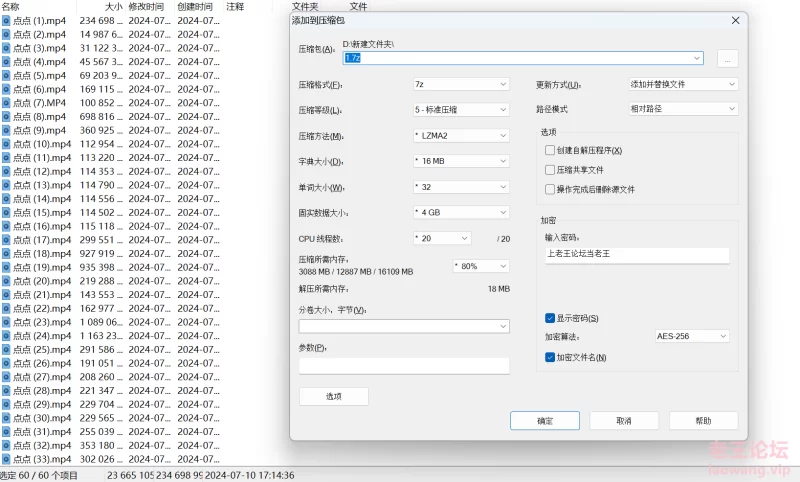Sort files by 修改时间 column header
This screenshot has height=482, width=800.
pyautogui.click(x=145, y=6)
